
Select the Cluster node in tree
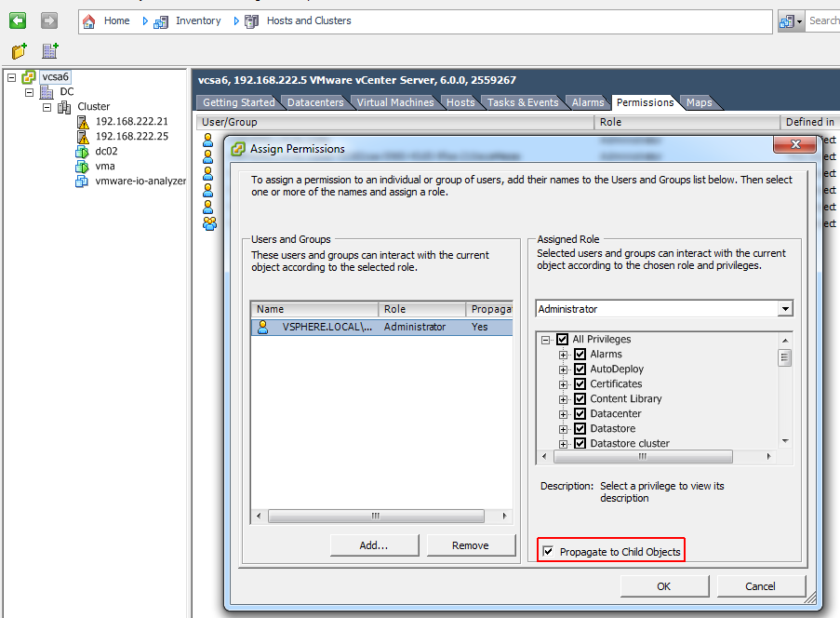(94, 106)
